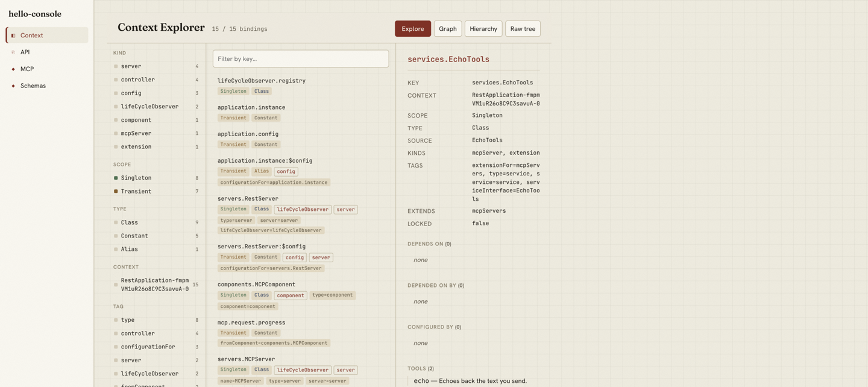This screenshot has height=387, width=868.
Task: Open the MCP sidebar item
Action: 47,69
